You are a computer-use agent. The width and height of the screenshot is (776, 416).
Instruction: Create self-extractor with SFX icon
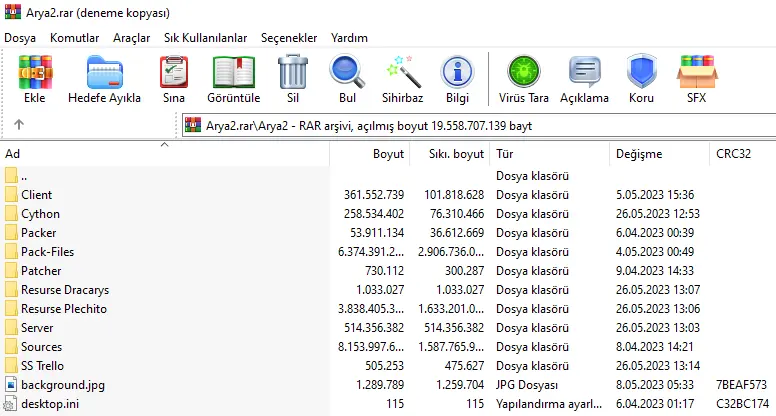pos(696,79)
